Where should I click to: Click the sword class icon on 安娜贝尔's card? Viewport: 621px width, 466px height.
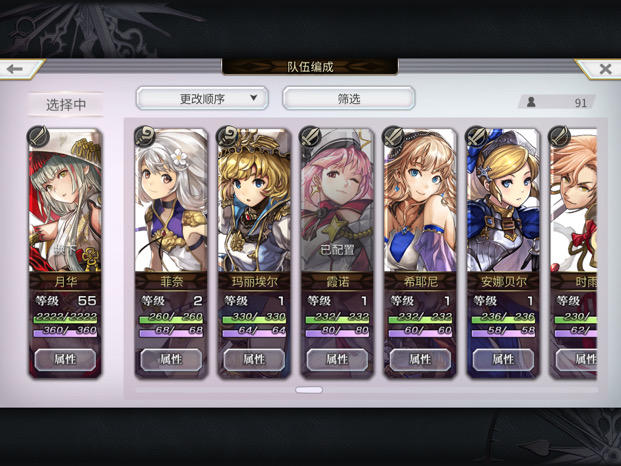476,137
